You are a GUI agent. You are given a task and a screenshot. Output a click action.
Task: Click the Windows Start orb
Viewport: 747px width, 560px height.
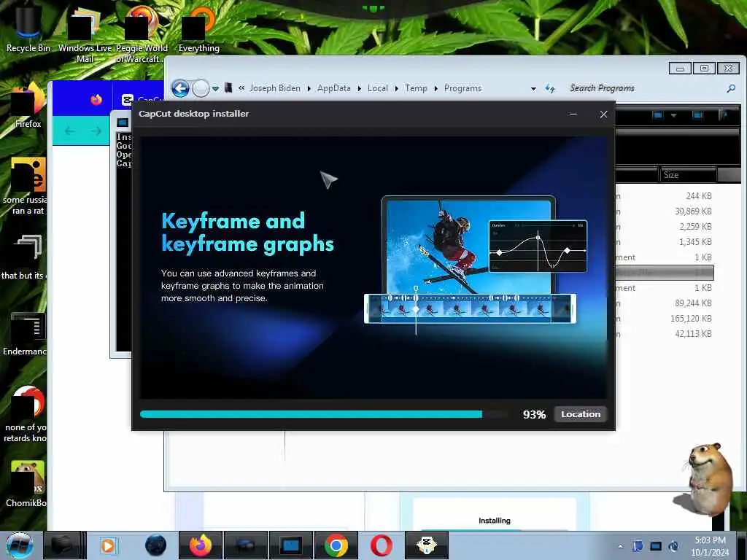[20, 545]
